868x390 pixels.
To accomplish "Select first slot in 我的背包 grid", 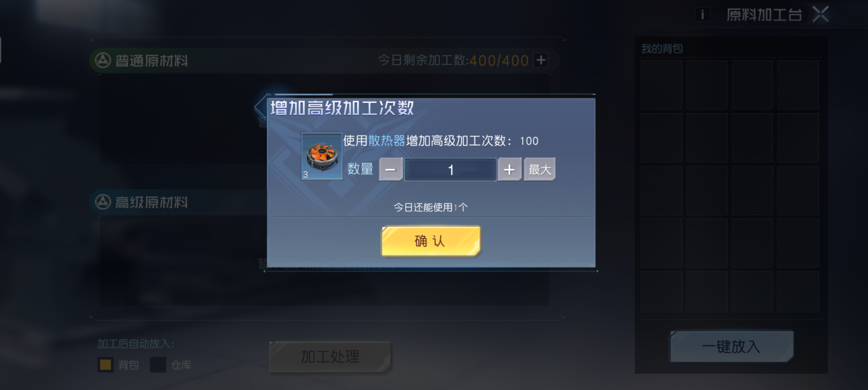I will [x=661, y=85].
